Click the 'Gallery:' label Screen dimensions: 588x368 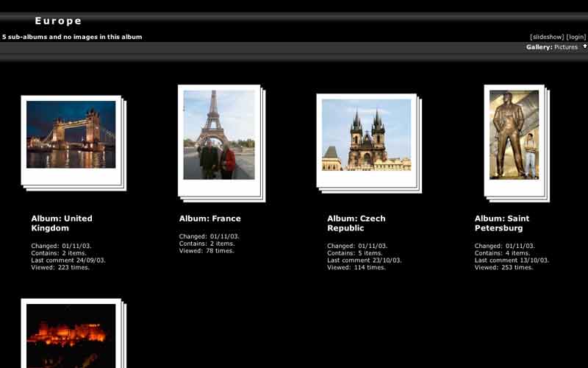pos(539,47)
